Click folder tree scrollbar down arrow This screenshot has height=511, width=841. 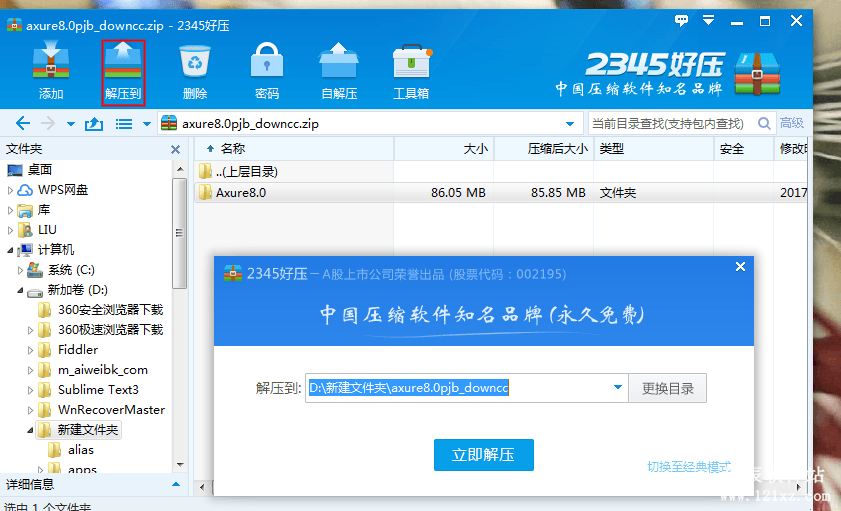click(180, 465)
